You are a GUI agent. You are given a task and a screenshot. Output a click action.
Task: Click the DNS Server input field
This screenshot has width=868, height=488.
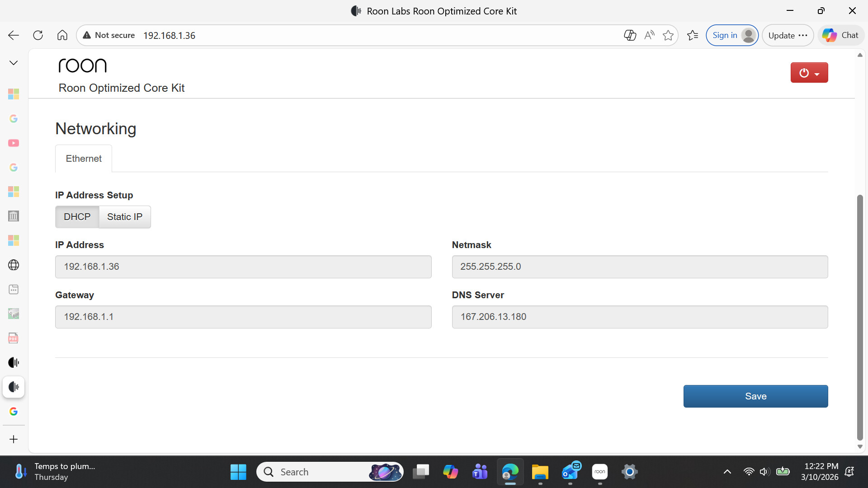click(x=639, y=317)
